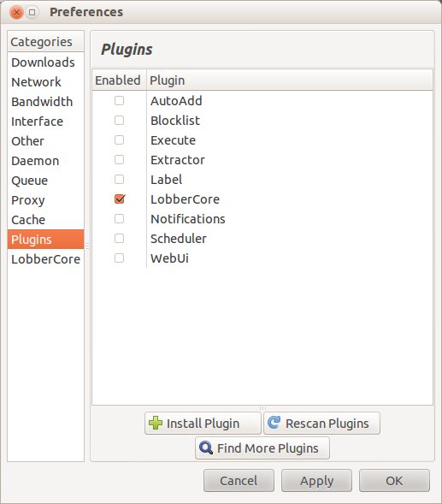Confirm preferences with OK
The height and width of the screenshot is (504, 442).
(x=394, y=481)
